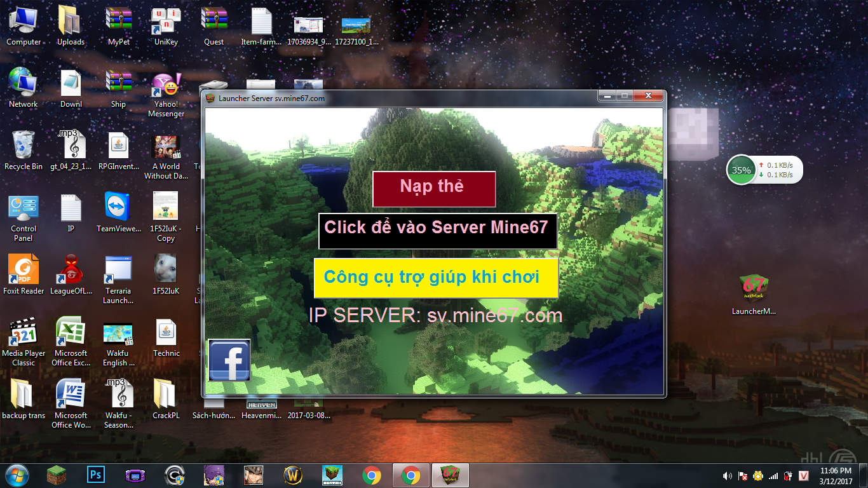Viewport: 868px width, 488px height.
Task: Select the "IP SERVER: sv.mine67.com" text
Action: click(x=436, y=315)
